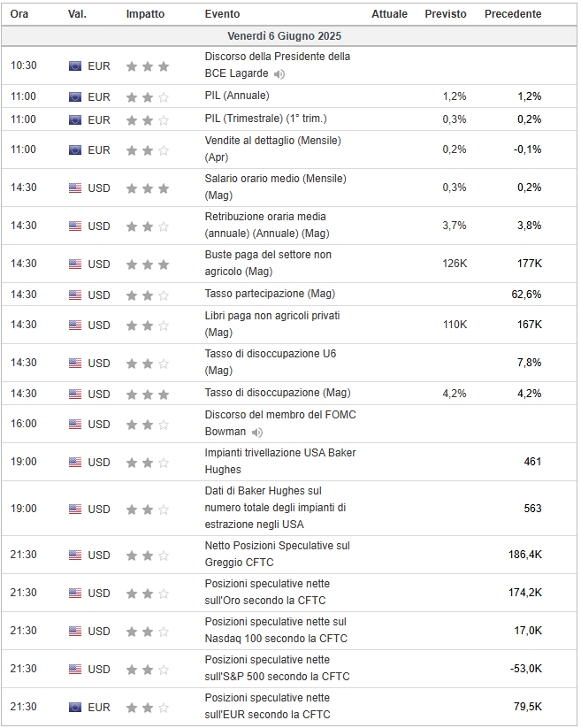The width and height of the screenshot is (581, 728).
Task: Open Tasso partecipazione (Mag) event
Action: [270, 294]
